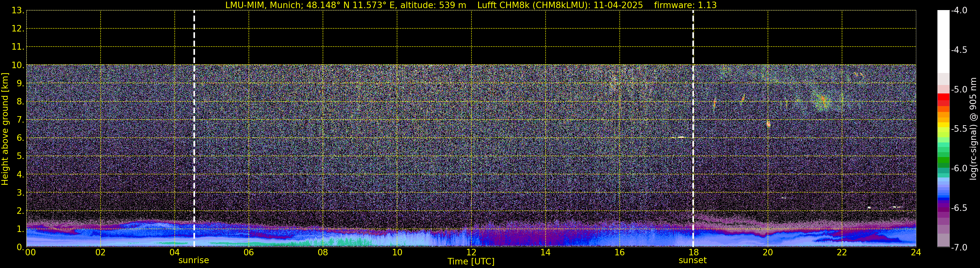Click the white dashed sunrise line marker

[194, 129]
